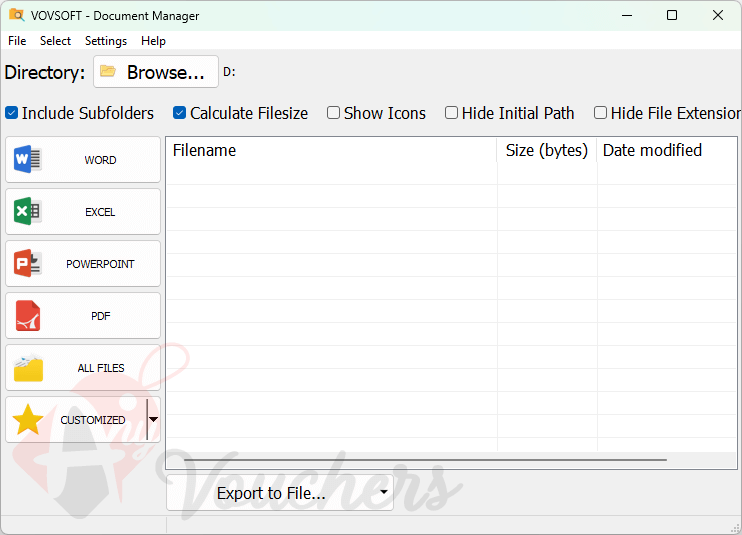The height and width of the screenshot is (535, 742).
Task: Click the Export to File... button
Action: (x=280, y=492)
